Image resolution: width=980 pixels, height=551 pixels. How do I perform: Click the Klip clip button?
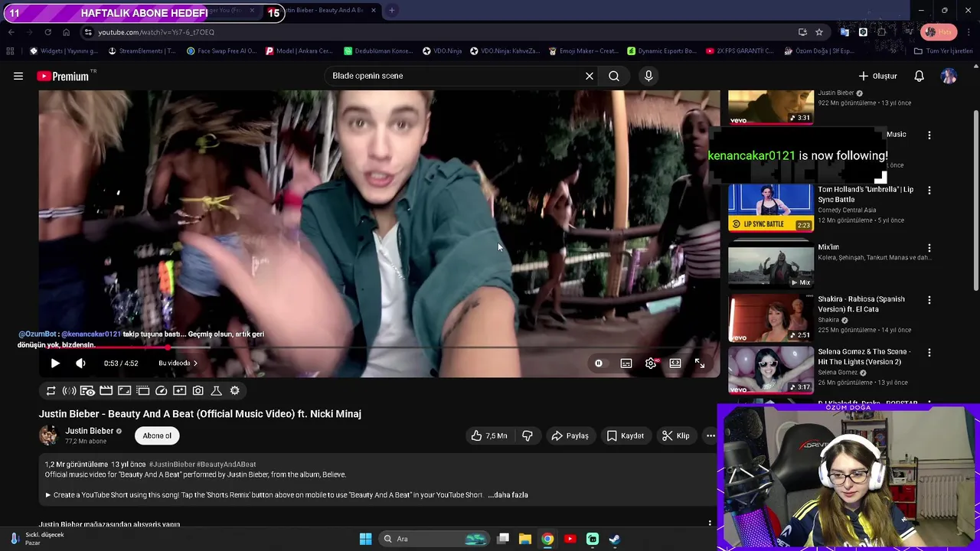tap(675, 435)
